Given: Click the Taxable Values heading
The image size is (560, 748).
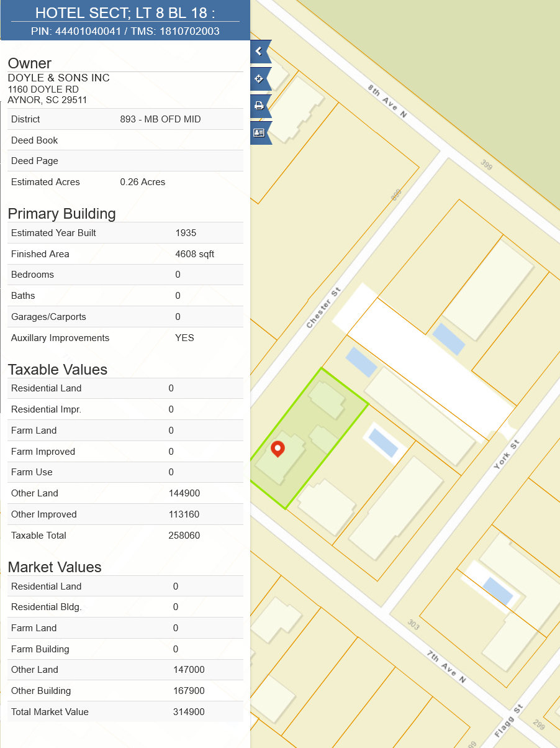Looking at the screenshot, I should (x=57, y=370).
